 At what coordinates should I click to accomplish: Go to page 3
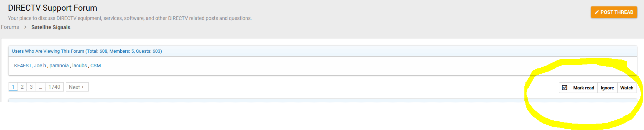pyautogui.click(x=31, y=87)
